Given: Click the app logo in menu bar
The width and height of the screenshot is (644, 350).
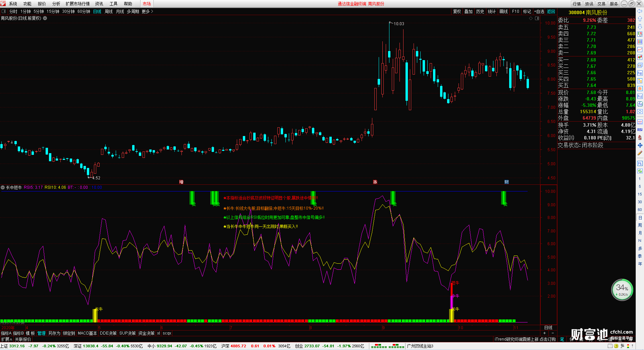Looking at the screenshot, I should pyautogui.click(x=3, y=4).
